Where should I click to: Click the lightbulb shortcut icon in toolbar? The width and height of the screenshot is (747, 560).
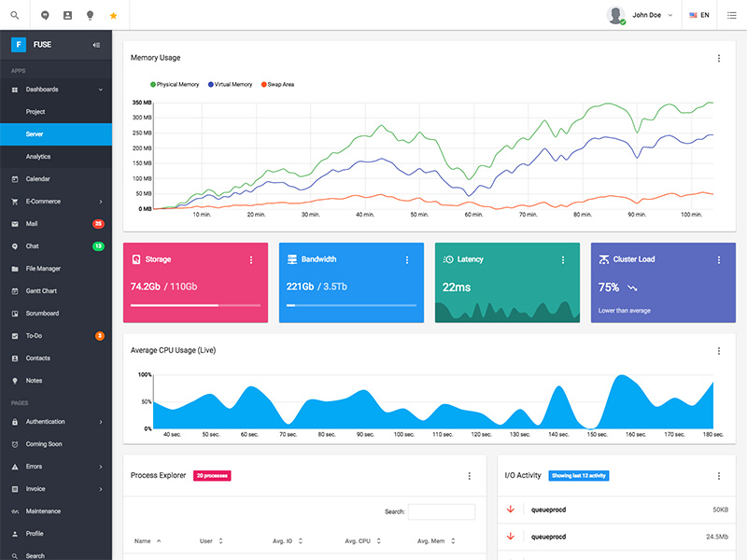[90, 15]
